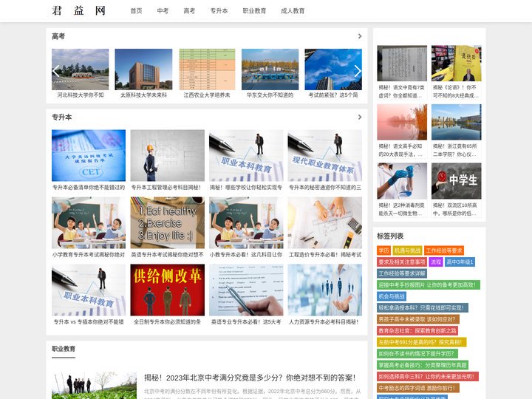
Task: Click the 工作经验等要求 orange tag
Action: point(444,250)
